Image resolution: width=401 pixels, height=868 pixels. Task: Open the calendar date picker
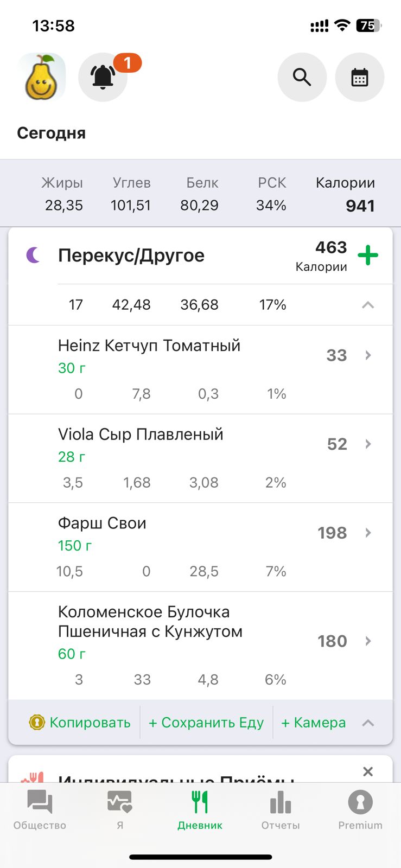pos(360,77)
